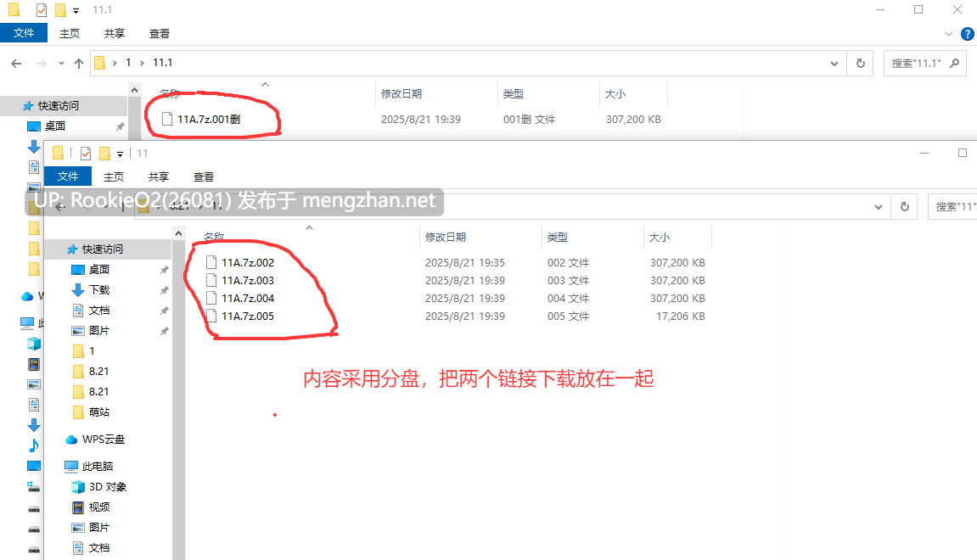The image size is (977, 560).
Task: Open WPS云盘 in sidebar
Action: (x=104, y=440)
